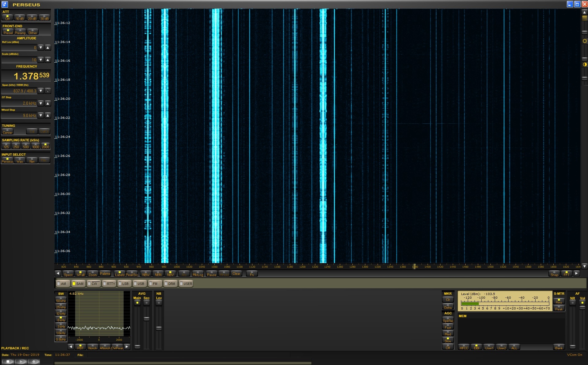Select the AM demodulation mode
The width and height of the screenshot is (588, 365).
(62, 284)
